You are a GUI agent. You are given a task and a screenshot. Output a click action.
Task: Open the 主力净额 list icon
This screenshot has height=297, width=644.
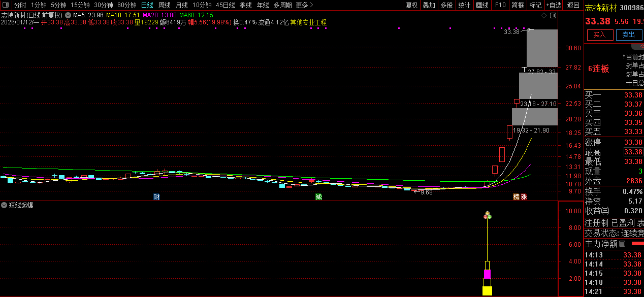[622, 244]
